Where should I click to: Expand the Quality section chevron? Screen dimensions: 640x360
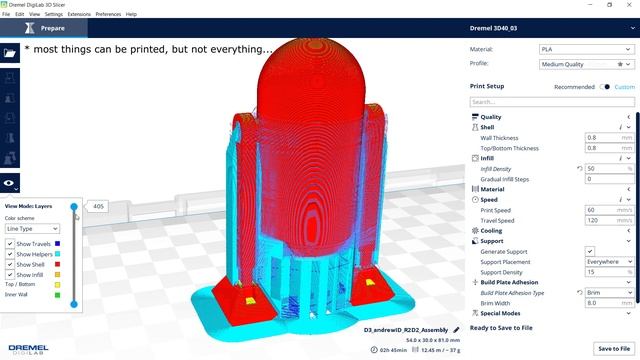pos(629,117)
